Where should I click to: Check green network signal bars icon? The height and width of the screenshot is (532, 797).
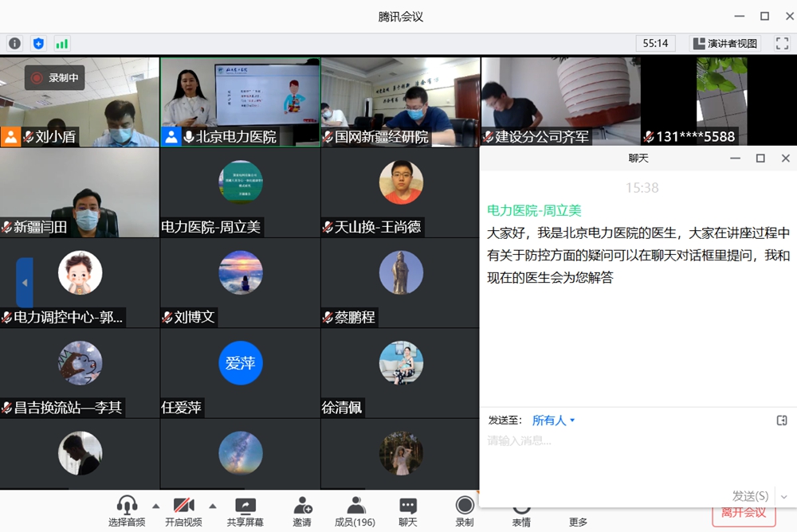tap(62, 44)
